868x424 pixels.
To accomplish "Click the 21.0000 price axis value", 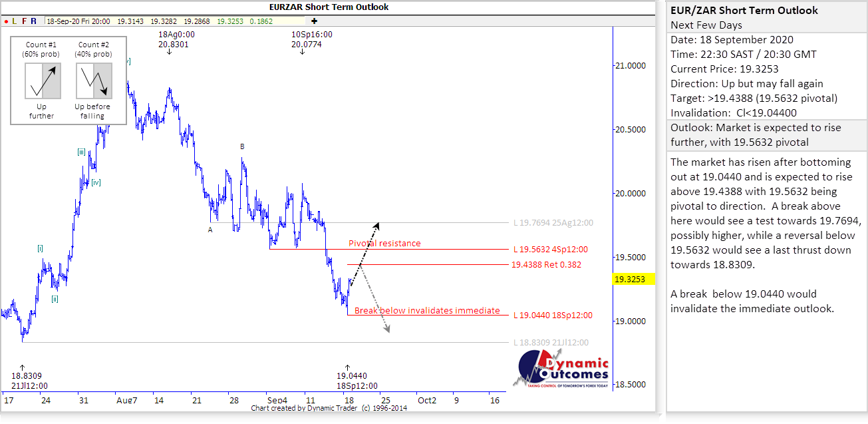I will (630, 66).
